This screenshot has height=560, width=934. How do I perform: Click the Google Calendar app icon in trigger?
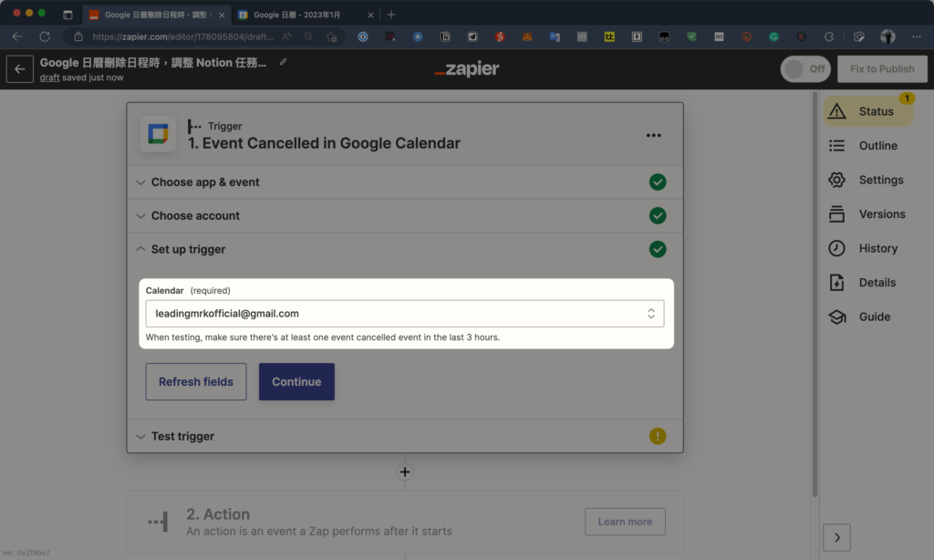[158, 134]
